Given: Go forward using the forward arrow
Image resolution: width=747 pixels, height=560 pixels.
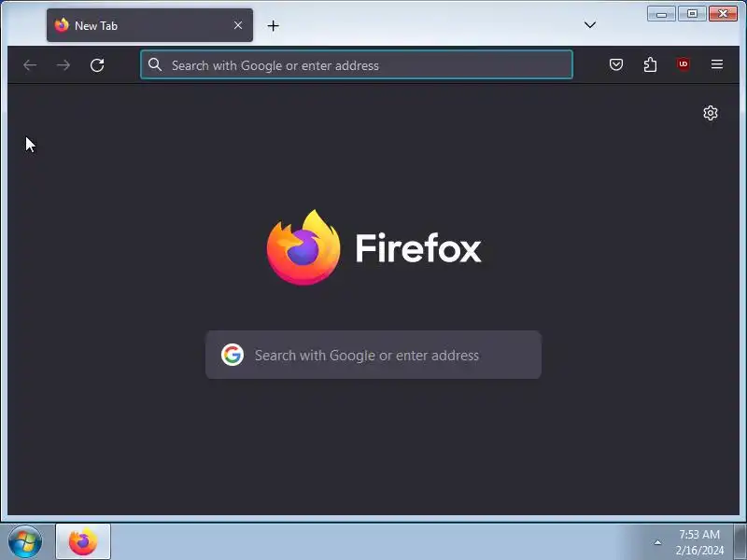Looking at the screenshot, I should 63,64.
